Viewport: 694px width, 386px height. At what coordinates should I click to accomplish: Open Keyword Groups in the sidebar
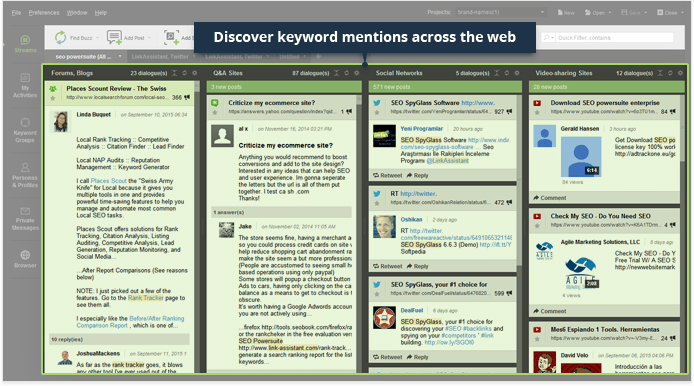tap(25, 130)
